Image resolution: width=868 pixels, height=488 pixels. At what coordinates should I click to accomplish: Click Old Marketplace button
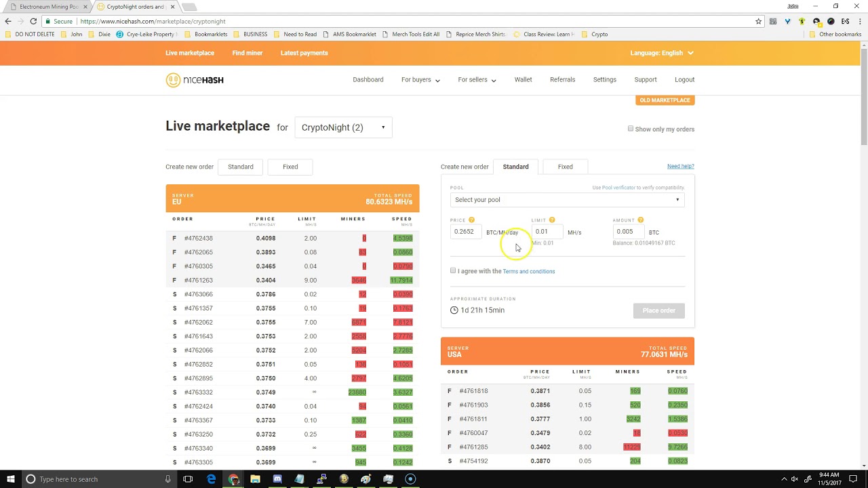[x=665, y=100]
